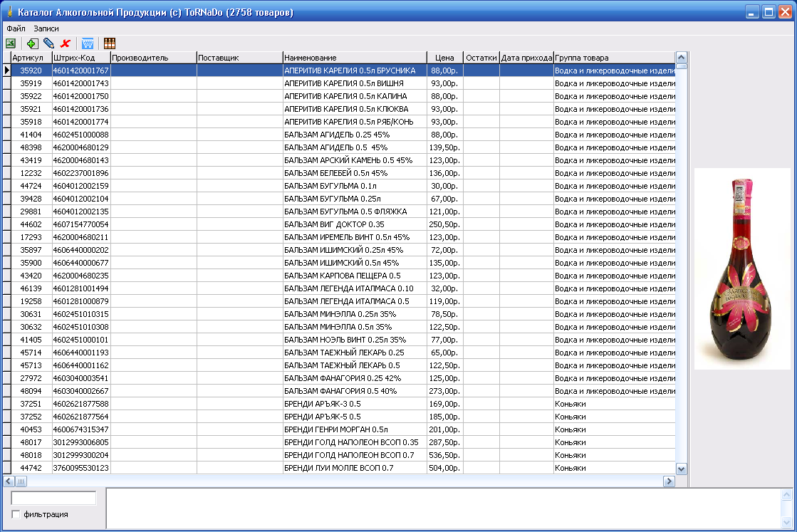Open the Записи menu
797x532 pixels.
click(46, 28)
